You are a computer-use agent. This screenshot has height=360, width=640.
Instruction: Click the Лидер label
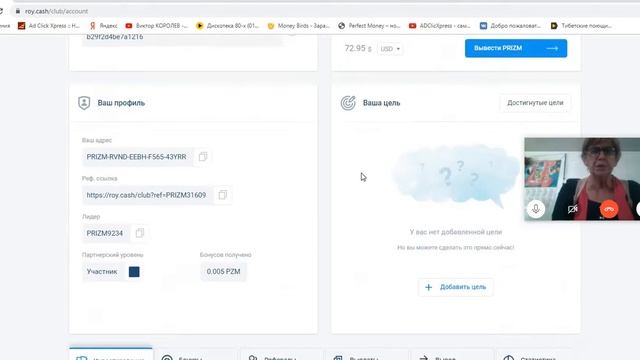pos(91,216)
